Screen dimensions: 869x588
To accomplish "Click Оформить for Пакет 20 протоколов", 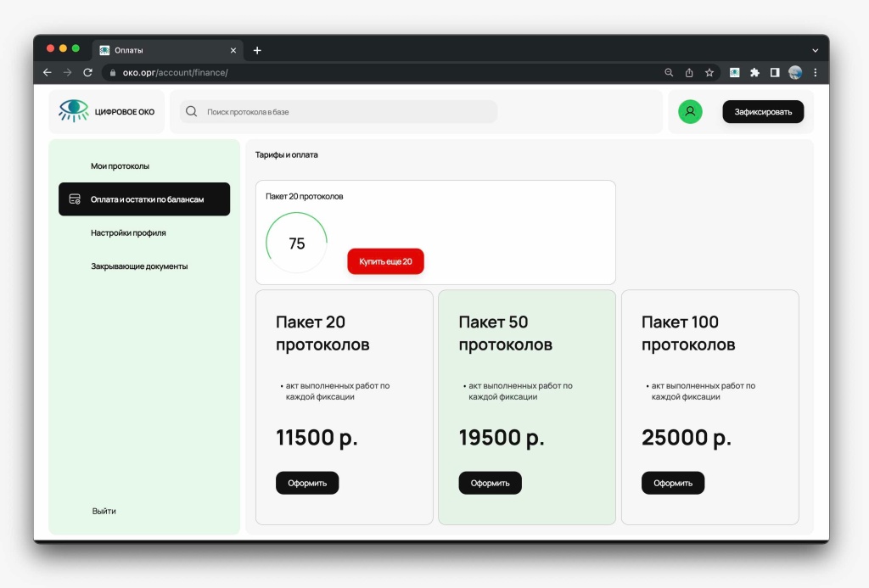I will coord(307,483).
